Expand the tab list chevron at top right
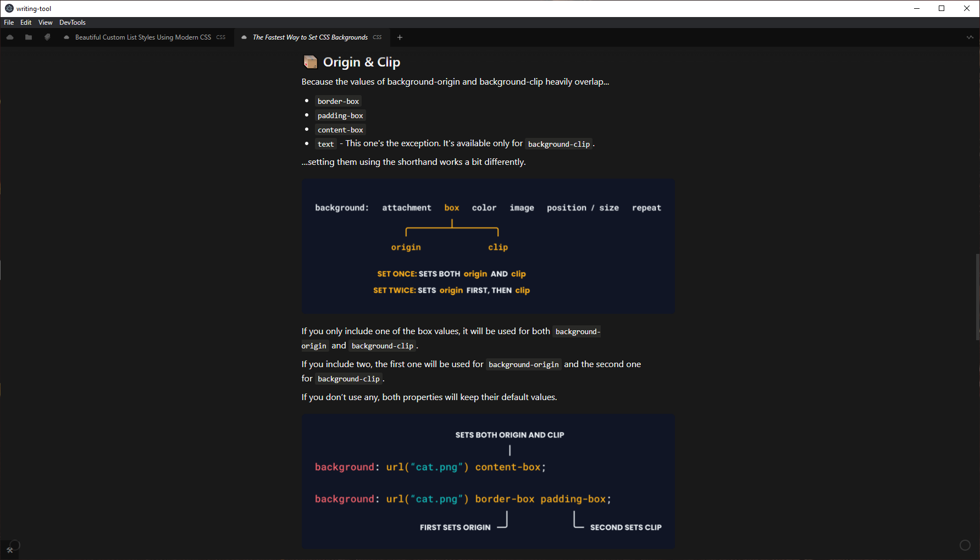 [x=970, y=37]
